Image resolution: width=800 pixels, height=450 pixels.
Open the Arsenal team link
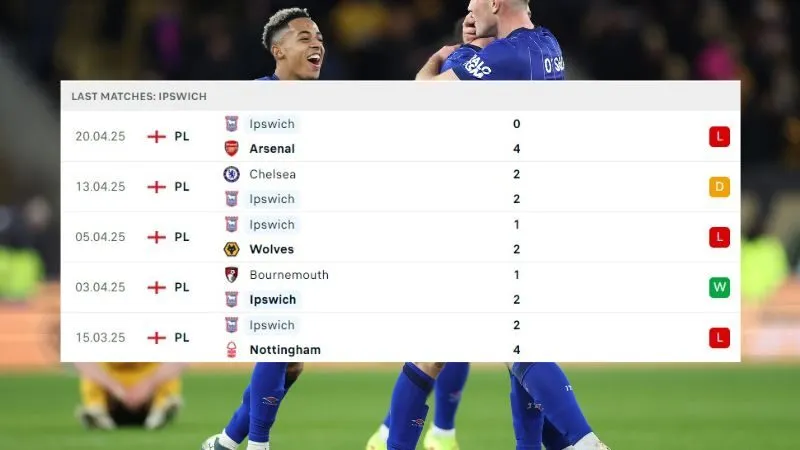point(272,149)
